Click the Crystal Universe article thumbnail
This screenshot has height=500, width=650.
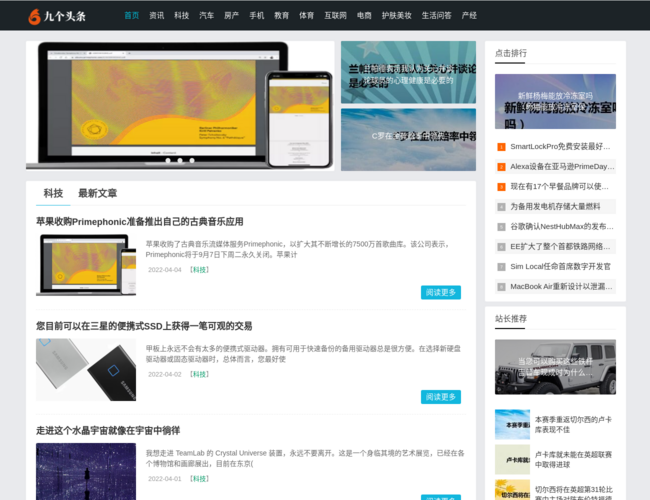(x=86, y=471)
